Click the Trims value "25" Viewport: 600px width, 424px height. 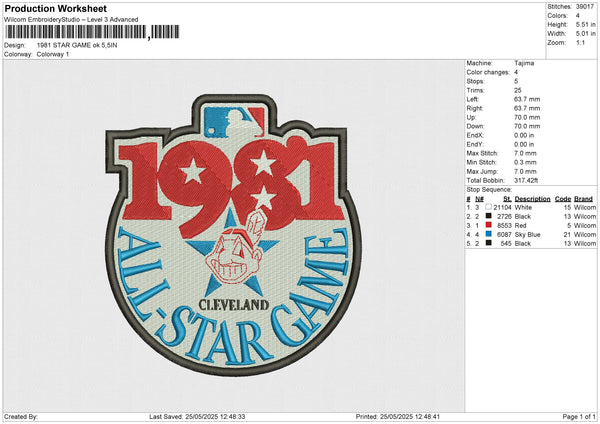click(x=518, y=90)
